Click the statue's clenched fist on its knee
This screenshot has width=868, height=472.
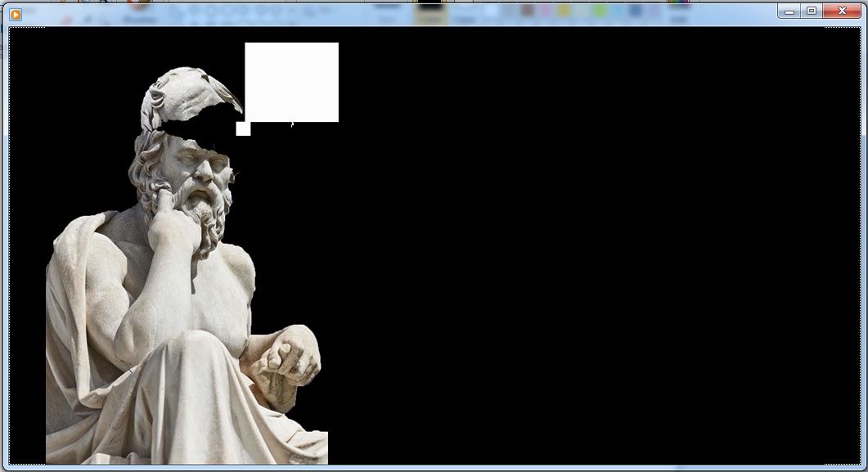click(x=289, y=356)
